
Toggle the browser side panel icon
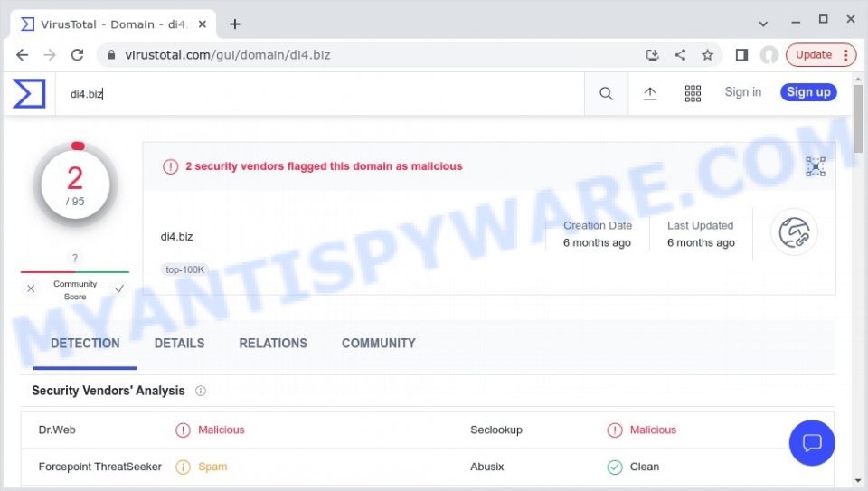coord(741,55)
